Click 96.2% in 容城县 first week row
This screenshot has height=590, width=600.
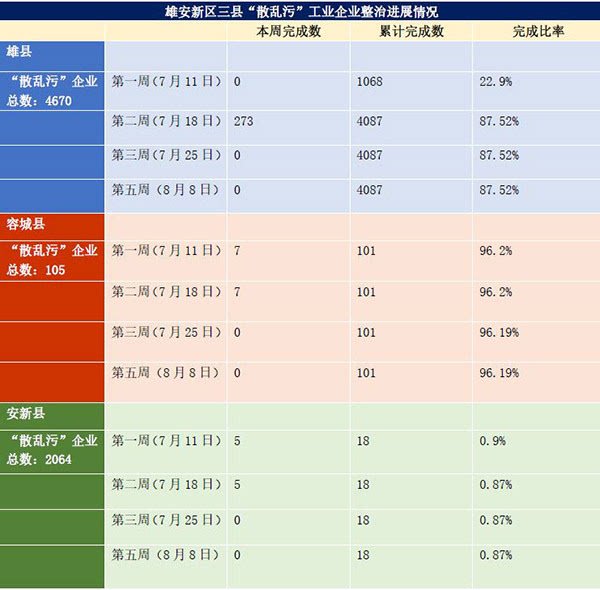click(495, 251)
